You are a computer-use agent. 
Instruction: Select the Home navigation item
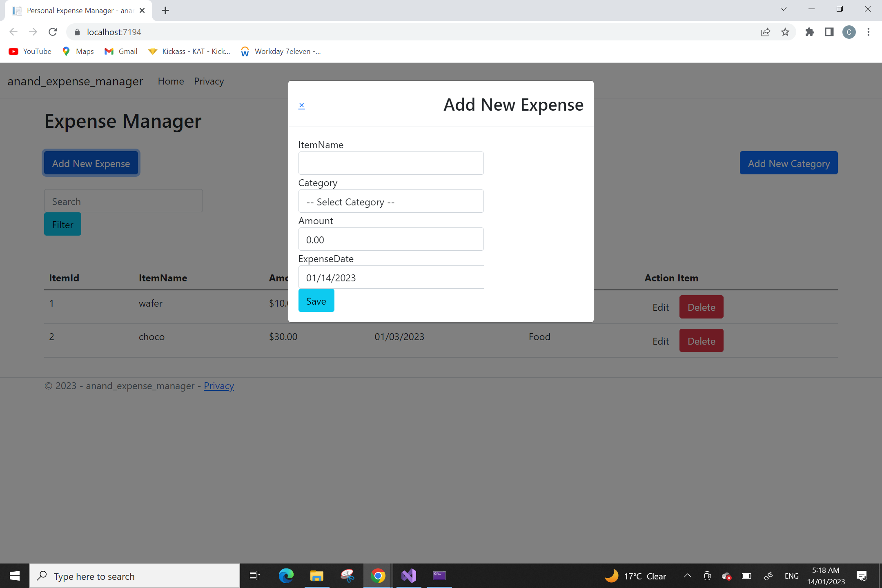[x=171, y=81]
